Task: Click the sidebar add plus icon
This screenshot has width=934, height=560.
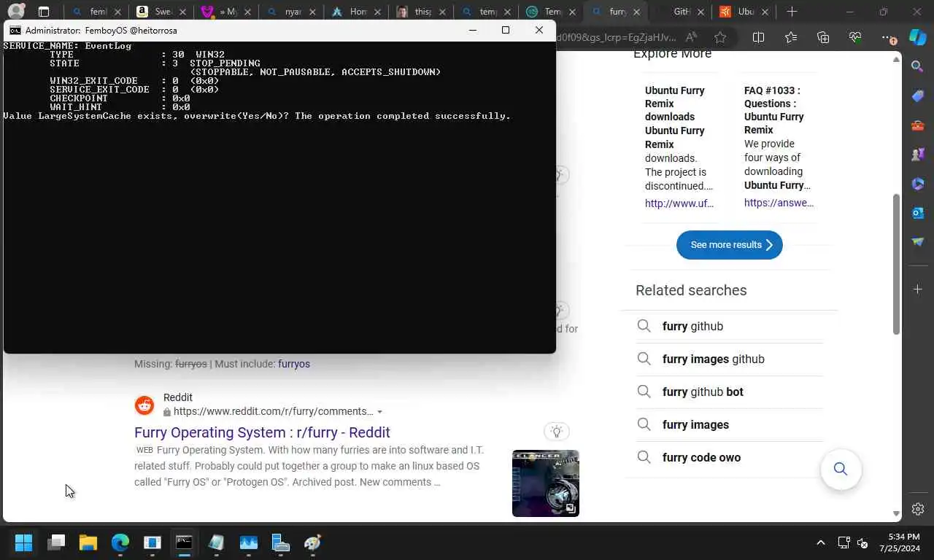Action: (x=918, y=289)
